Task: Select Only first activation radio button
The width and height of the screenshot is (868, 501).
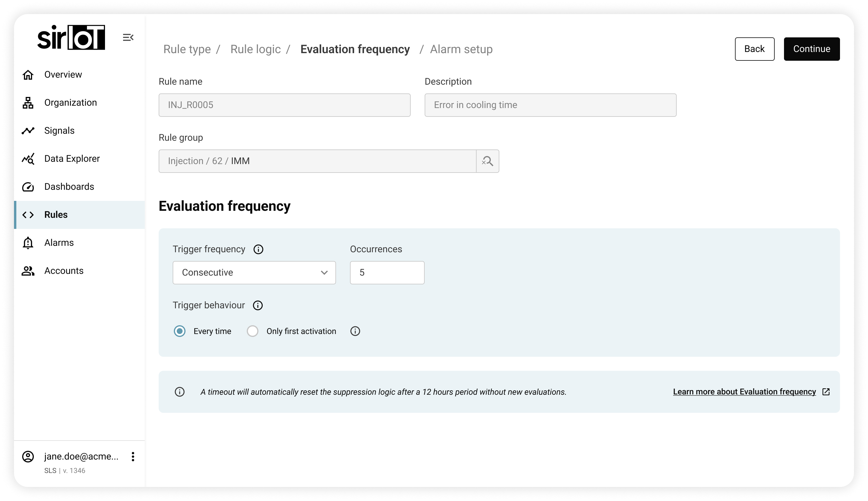Action: (252, 331)
